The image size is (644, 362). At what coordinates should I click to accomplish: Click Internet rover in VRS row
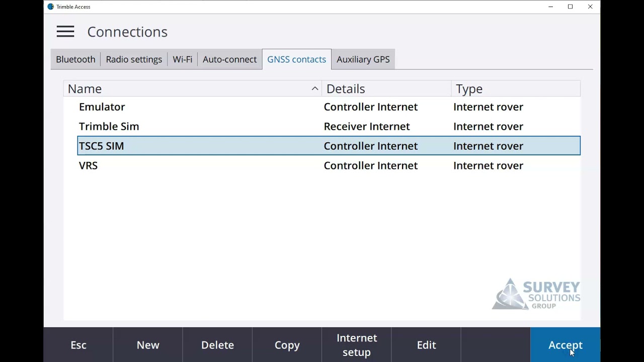coord(488,165)
